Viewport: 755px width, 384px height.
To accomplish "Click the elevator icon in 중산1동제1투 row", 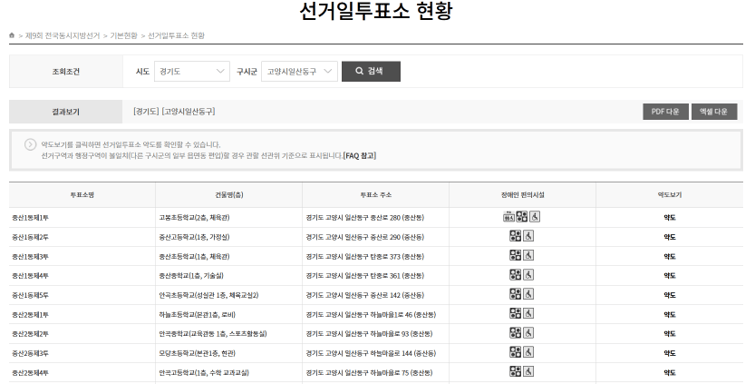I will pyautogui.click(x=509, y=217).
